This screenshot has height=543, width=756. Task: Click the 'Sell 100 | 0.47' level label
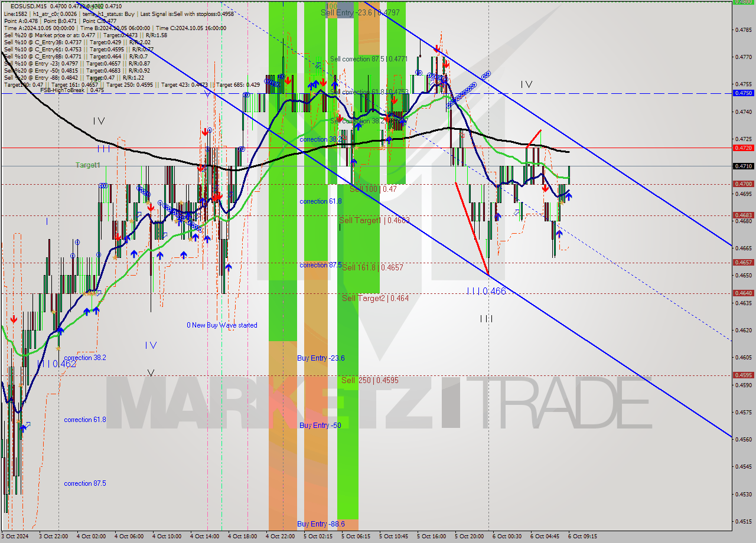point(373,189)
